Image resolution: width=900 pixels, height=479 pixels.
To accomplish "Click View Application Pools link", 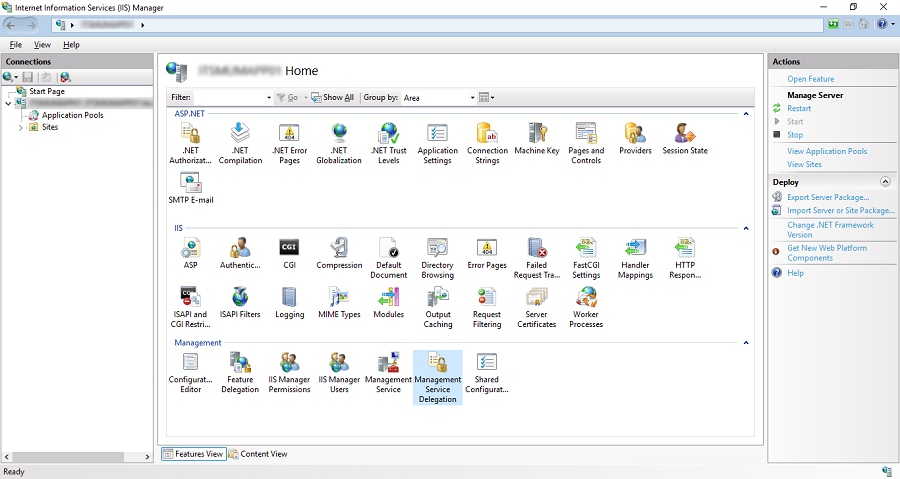I will pyautogui.click(x=827, y=151).
